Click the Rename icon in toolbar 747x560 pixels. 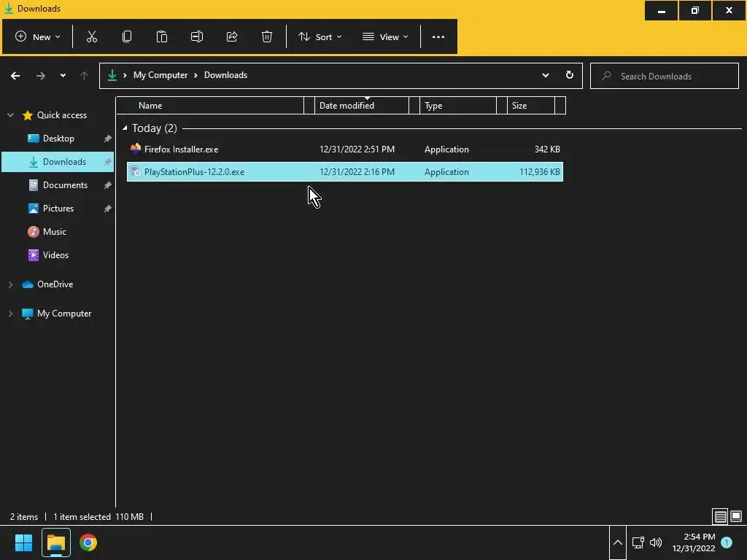coord(197,36)
